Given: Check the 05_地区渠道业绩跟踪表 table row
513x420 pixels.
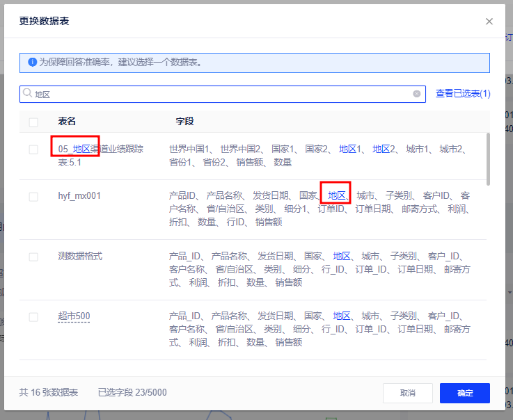Looking at the screenshot, I should 33,150.
